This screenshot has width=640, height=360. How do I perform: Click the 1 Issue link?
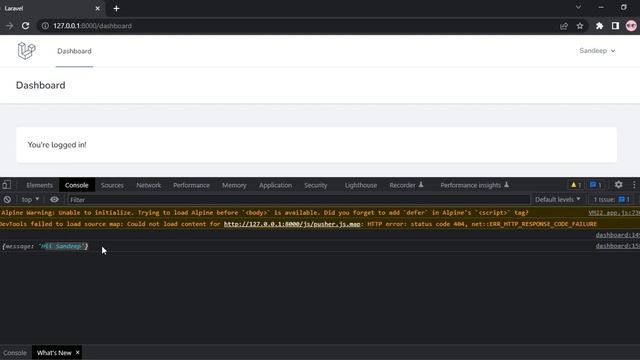(611, 200)
